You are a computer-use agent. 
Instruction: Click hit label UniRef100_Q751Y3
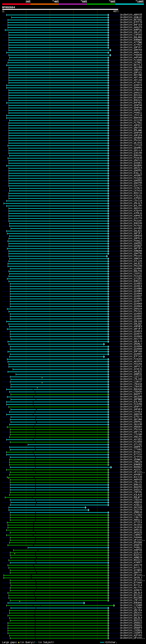[131, 417]
